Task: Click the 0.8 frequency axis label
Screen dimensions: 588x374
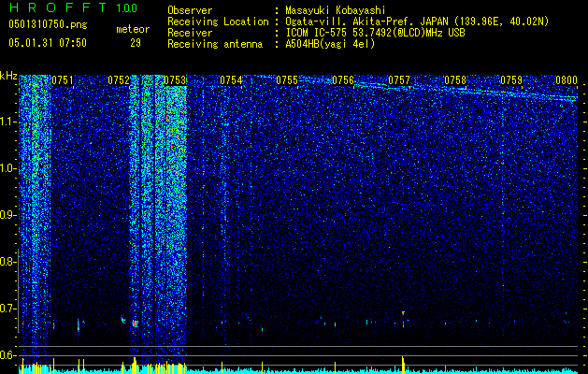Action: pyautogui.click(x=8, y=262)
